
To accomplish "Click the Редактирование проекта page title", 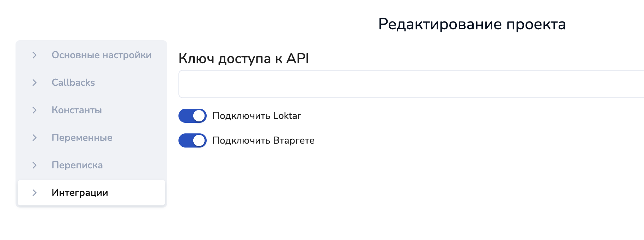I will [x=472, y=24].
